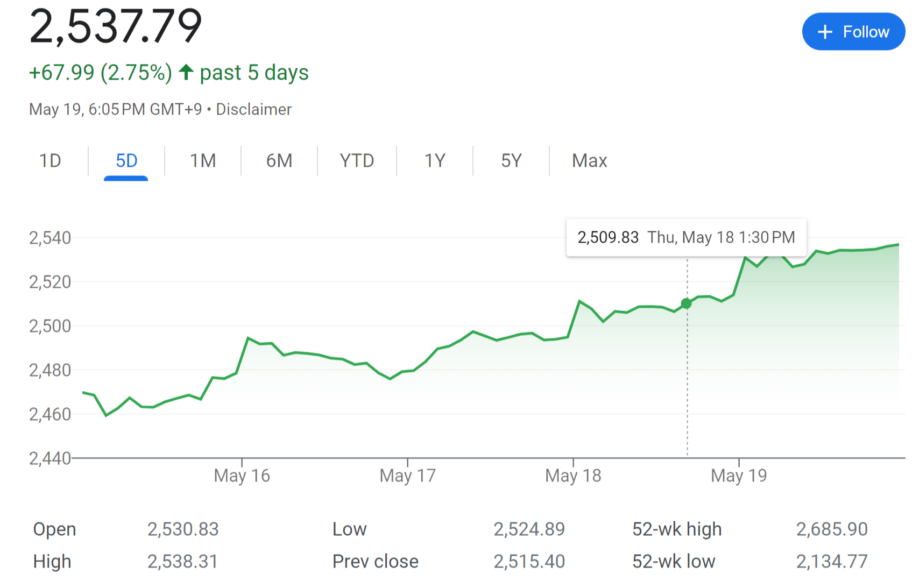Click the May 17 axis label
Image resolution: width=912 pixels, height=588 pixels.
click(407, 476)
